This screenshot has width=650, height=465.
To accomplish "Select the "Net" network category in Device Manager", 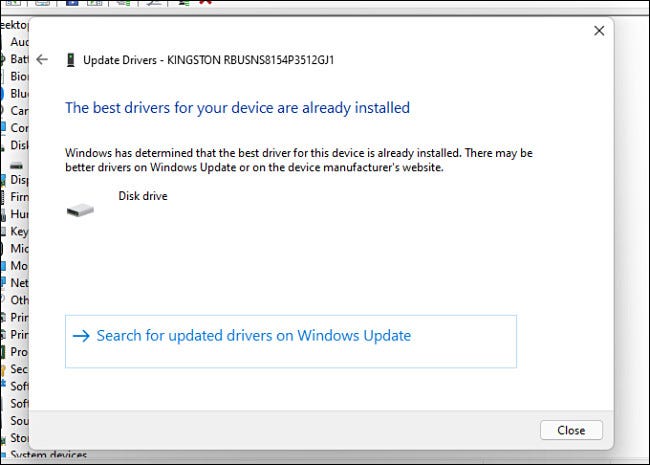I will [x=19, y=283].
